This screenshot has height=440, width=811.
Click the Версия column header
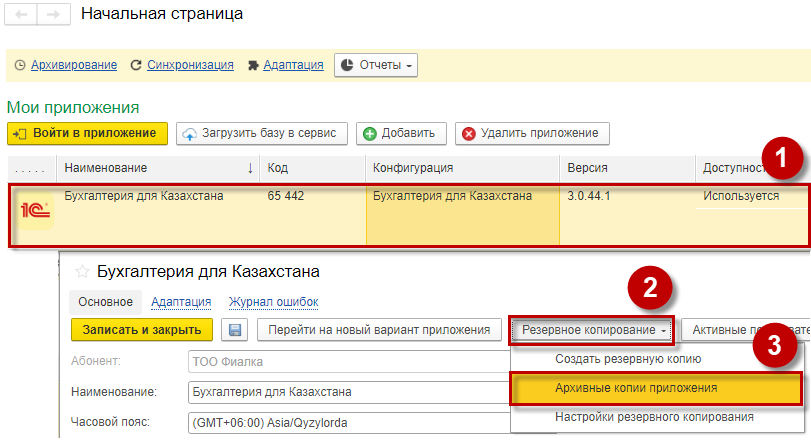[x=627, y=168]
